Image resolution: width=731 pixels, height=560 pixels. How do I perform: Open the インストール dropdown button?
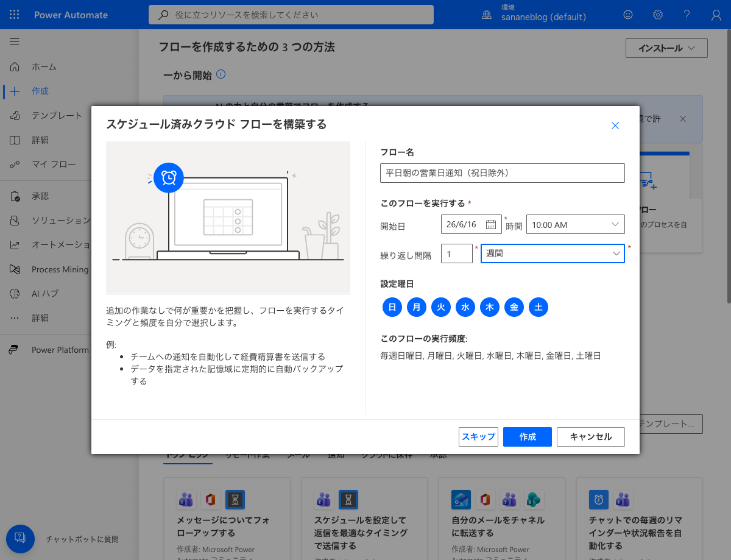666,48
